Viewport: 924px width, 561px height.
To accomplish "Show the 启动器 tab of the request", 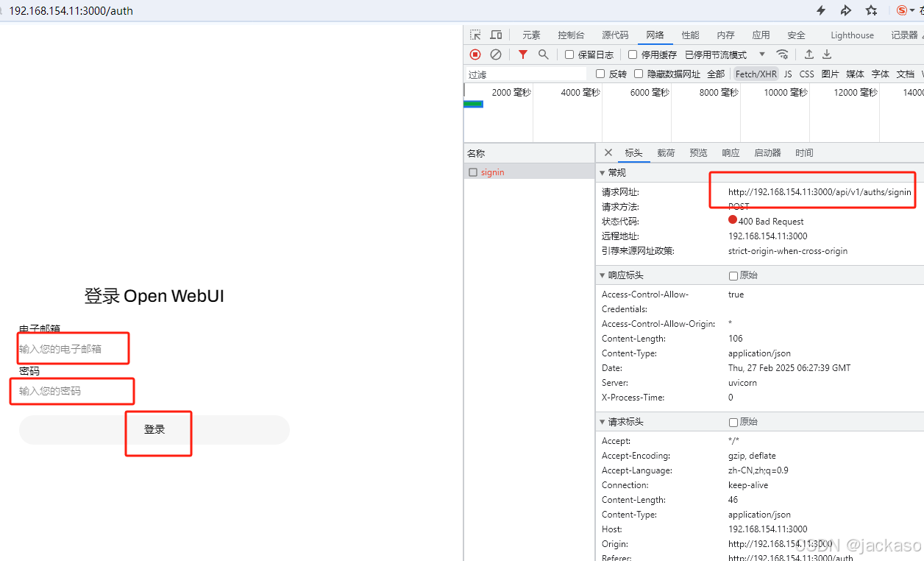I will coord(767,152).
